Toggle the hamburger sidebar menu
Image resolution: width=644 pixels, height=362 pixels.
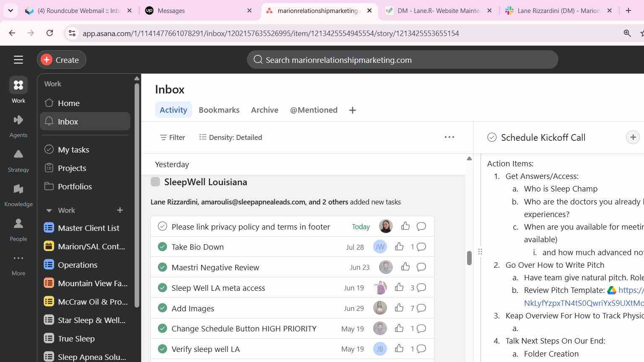pos(18,60)
